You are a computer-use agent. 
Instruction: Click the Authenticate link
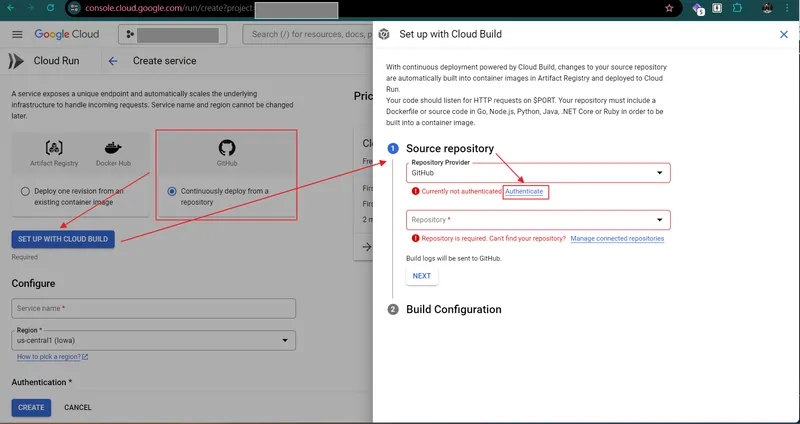(x=524, y=191)
